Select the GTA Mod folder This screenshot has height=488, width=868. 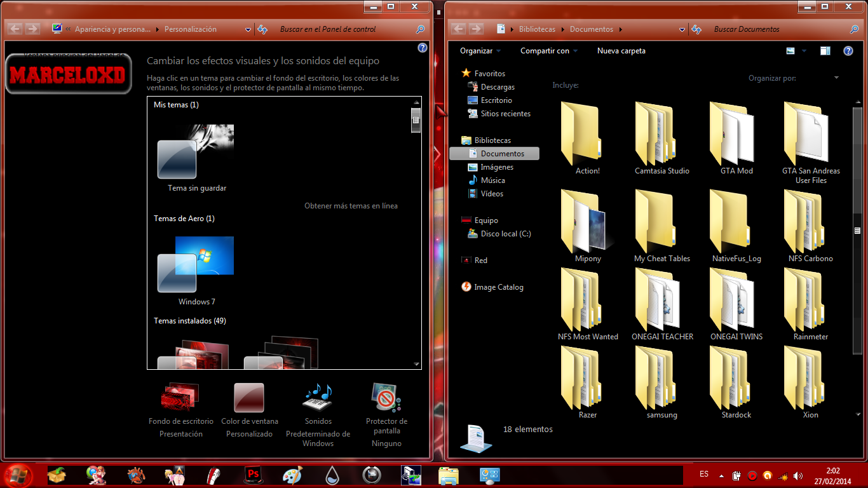coord(736,137)
